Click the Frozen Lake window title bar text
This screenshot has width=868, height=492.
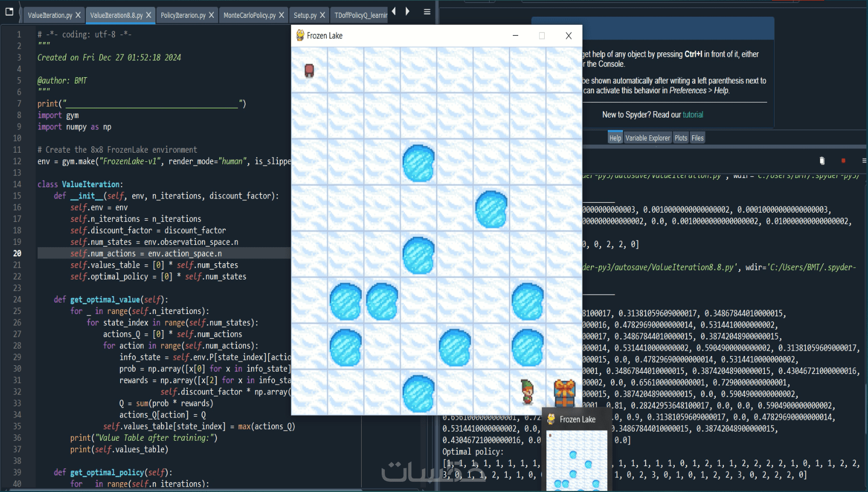click(x=324, y=36)
